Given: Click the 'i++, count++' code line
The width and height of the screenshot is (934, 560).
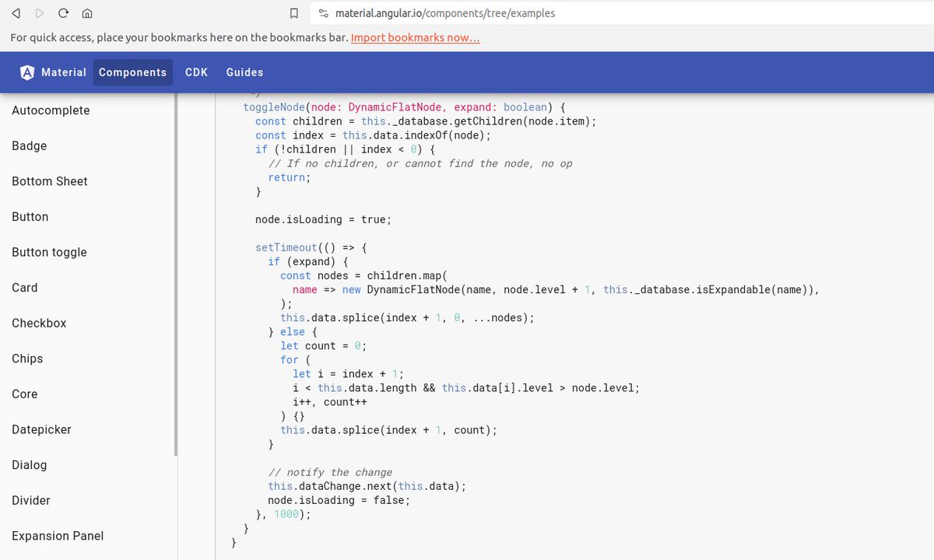Looking at the screenshot, I should tap(330, 402).
